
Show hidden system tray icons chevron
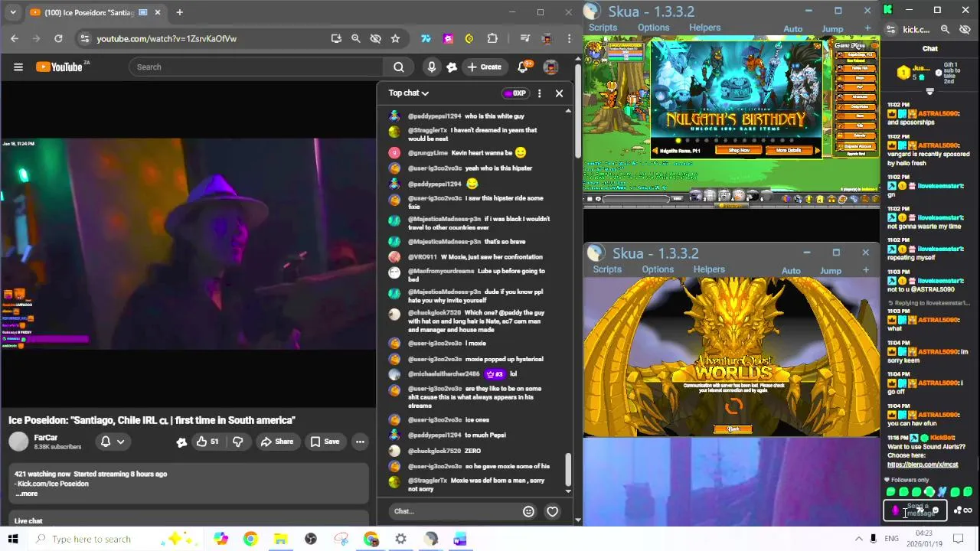pyautogui.click(x=858, y=539)
